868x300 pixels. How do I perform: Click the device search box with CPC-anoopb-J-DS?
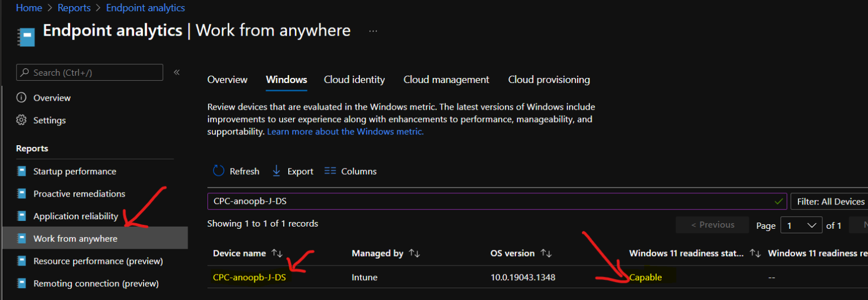point(497,201)
